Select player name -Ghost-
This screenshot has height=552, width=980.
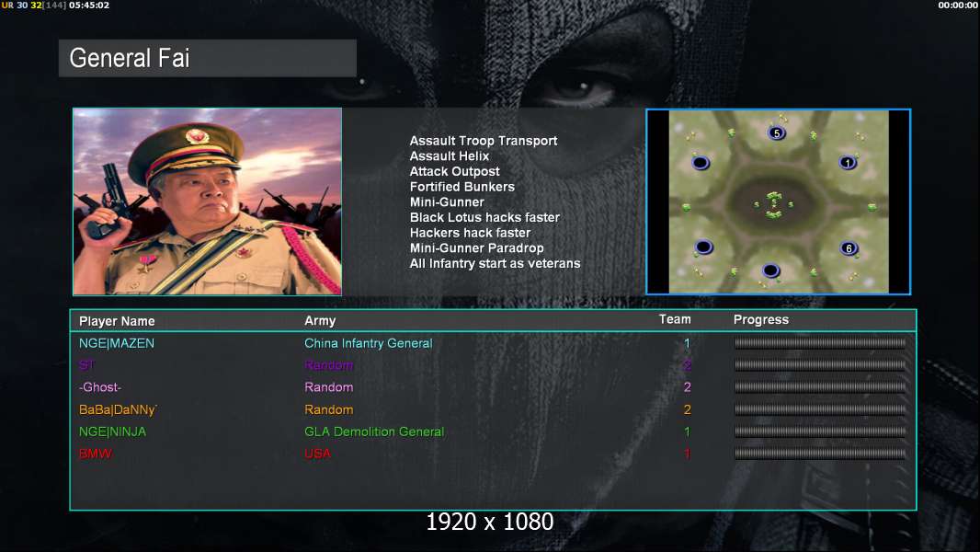[x=100, y=387]
